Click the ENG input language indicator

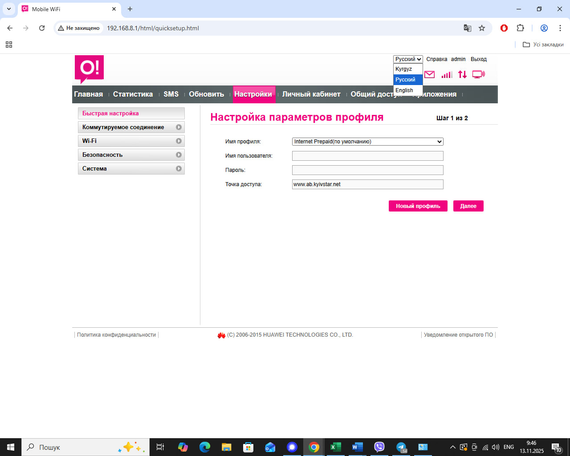(x=509, y=447)
